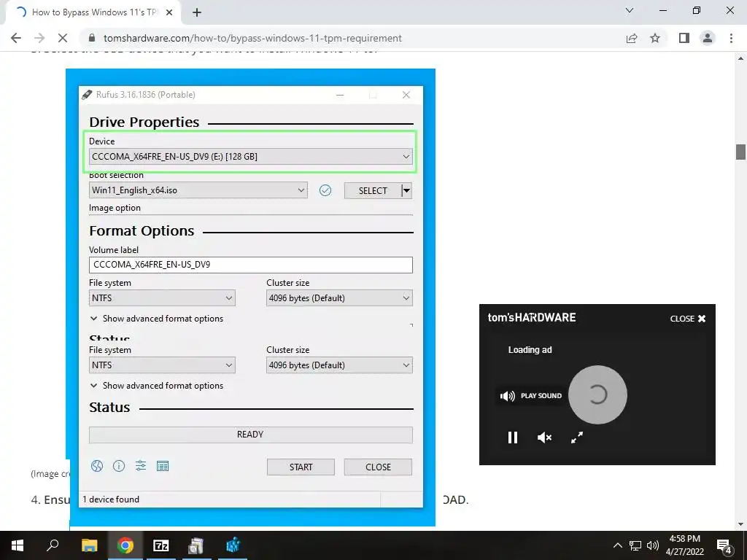The width and height of the screenshot is (747, 560).
Task: Click the Chrome icon in the taskbar
Action: (x=125, y=545)
